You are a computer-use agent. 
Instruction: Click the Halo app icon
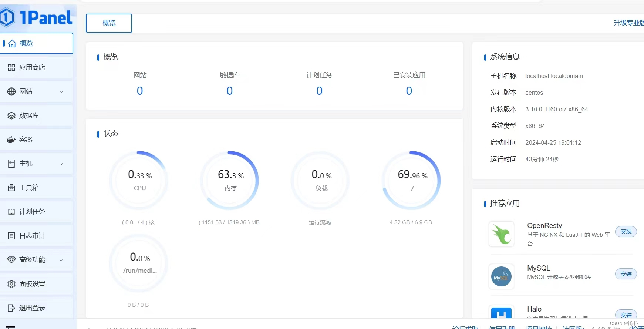501,312
